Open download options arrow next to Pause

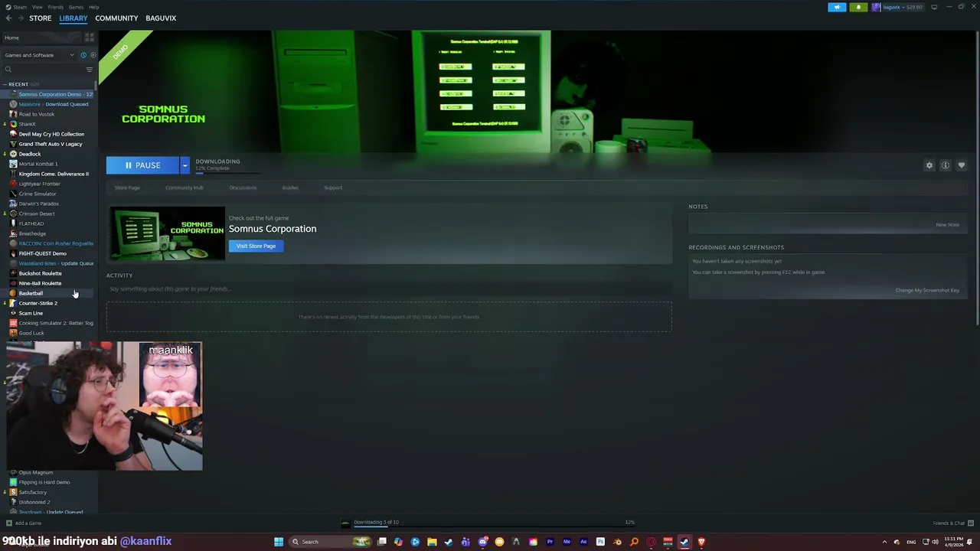pyautogui.click(x=185, y=165)
